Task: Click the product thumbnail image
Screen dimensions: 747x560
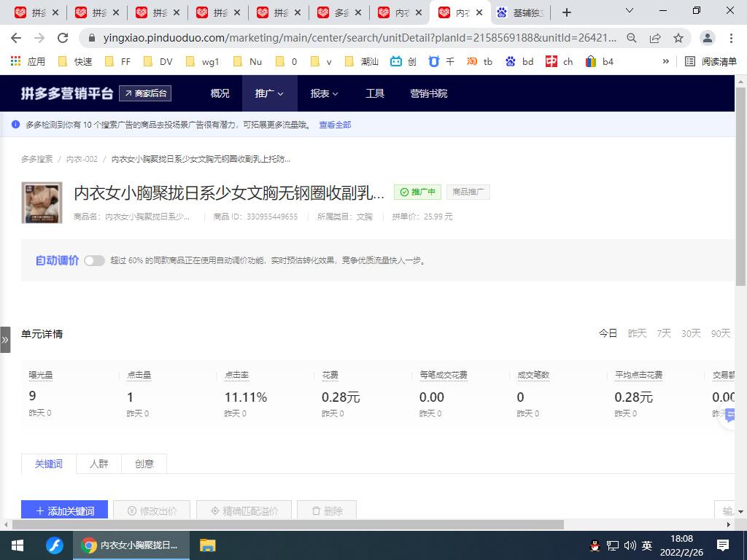Action: (x=42, y=203)
